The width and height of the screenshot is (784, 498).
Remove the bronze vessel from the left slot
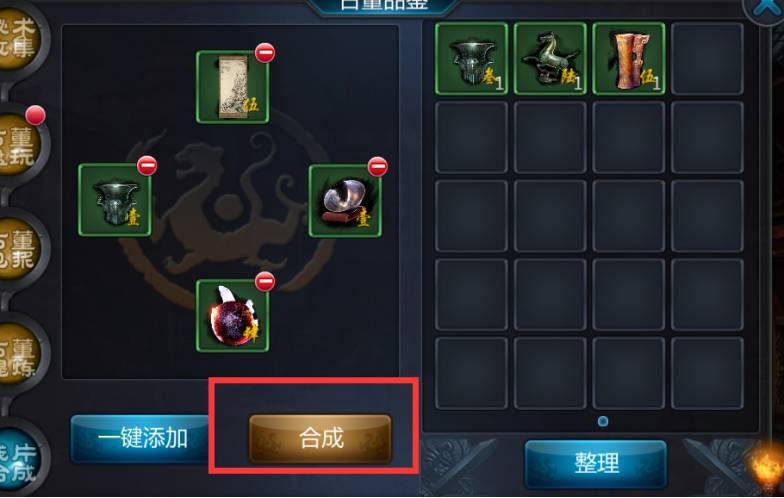coord(147,166)
